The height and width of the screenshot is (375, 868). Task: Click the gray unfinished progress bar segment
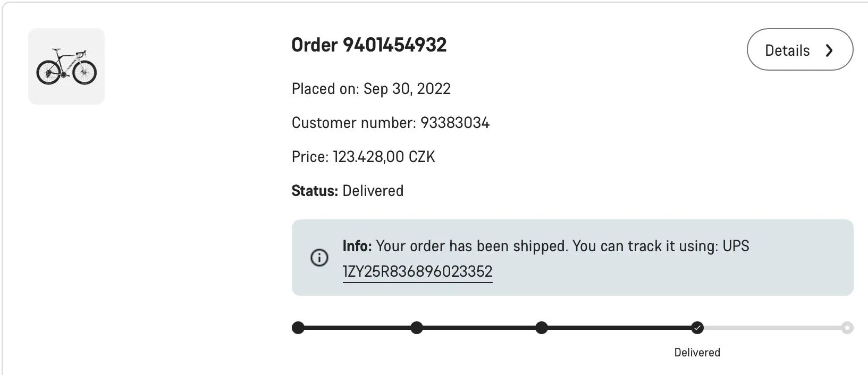pos(772,328)
